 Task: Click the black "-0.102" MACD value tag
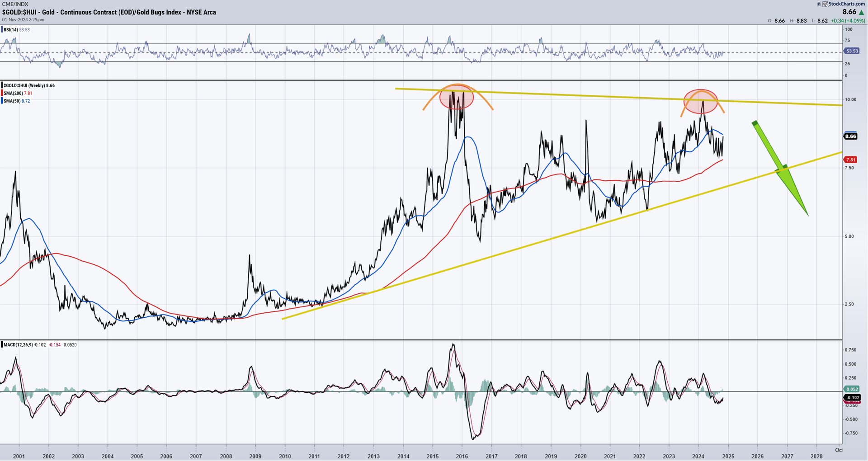(x=852, y=398)
